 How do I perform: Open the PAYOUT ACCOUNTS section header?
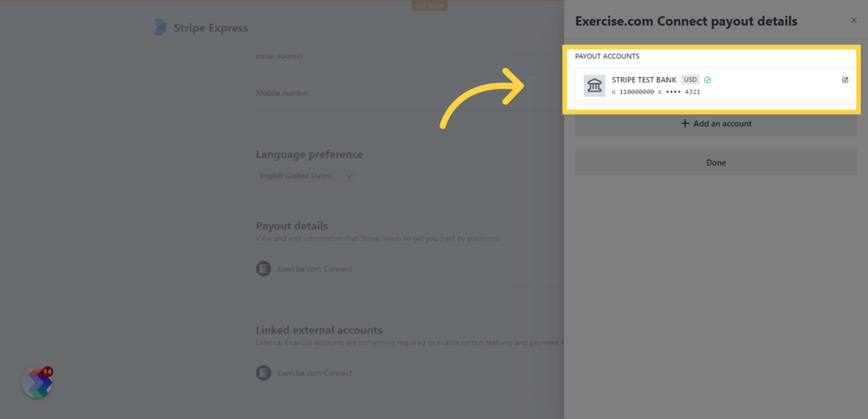(x=607, y=56)
